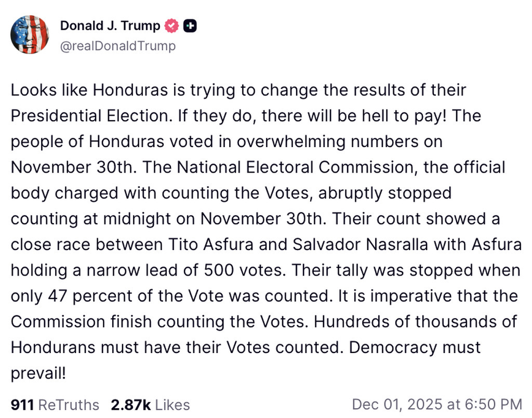Click the black plus badge beside the name
Image resolution: width=532 pixels, height=418 pixels.
190,25
